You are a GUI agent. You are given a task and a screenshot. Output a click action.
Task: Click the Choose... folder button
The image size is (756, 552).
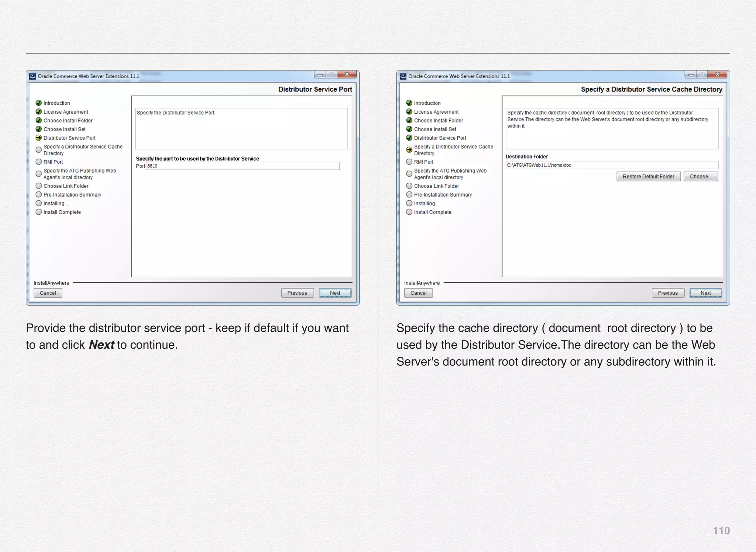click(701, 176)
